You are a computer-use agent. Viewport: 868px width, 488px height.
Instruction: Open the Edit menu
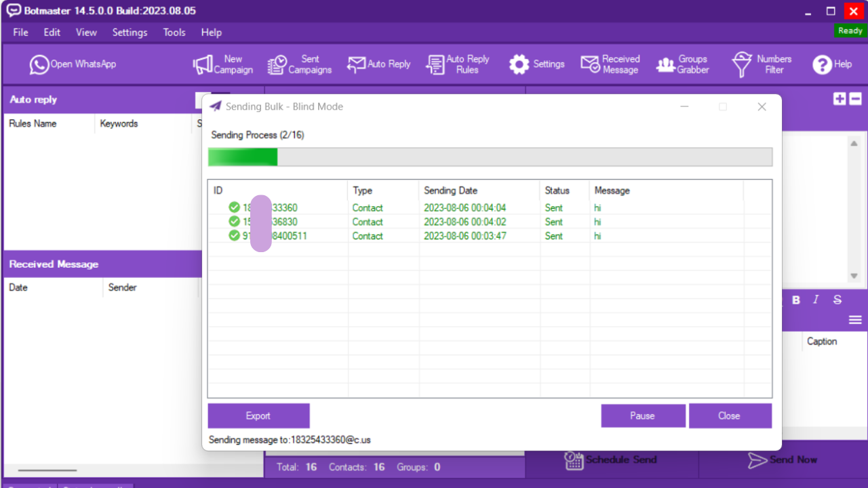pyautogui.click(x=52, y=33)
